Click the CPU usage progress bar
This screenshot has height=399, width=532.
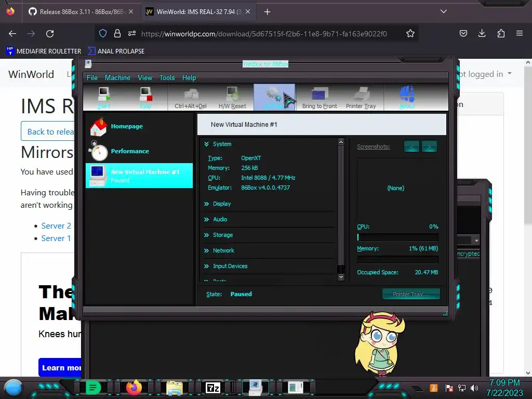pos(397,237)
